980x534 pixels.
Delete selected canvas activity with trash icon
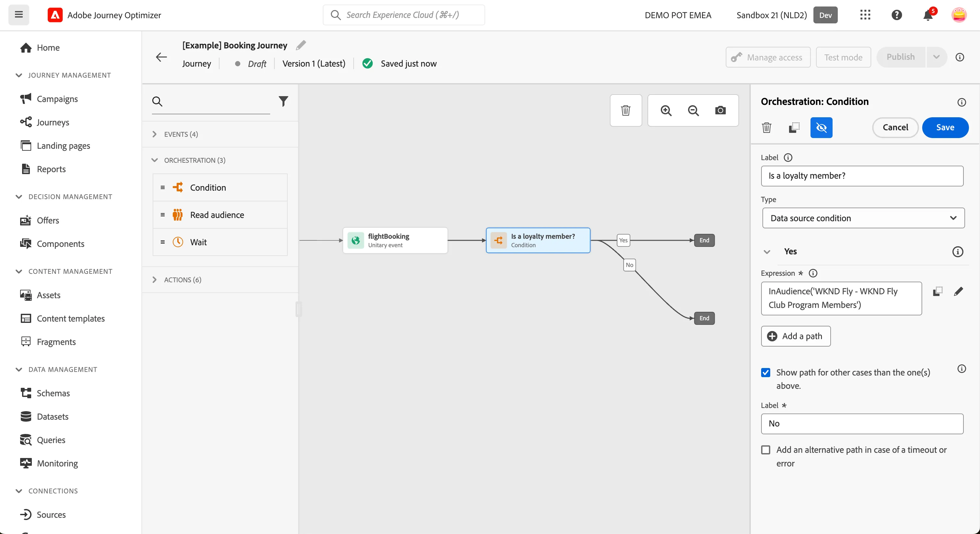(x=626, y=110)
